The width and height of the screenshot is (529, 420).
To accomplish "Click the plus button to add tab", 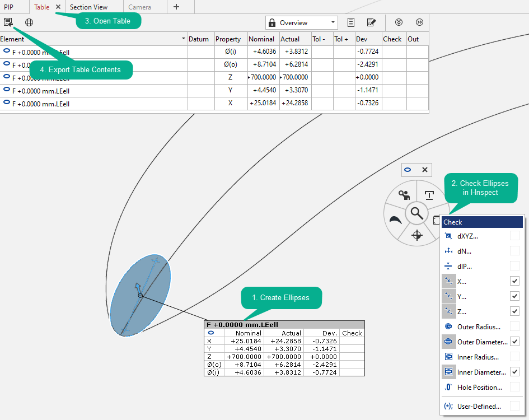I will coord(176,7).
